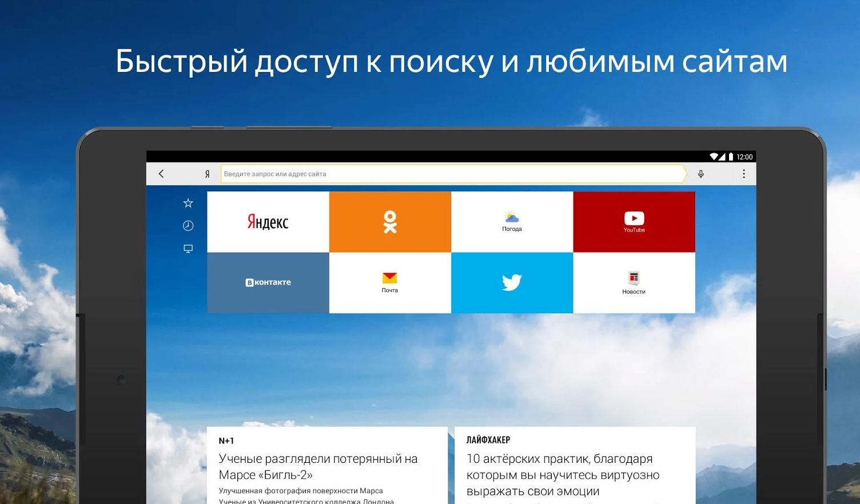
Task: Tap the cellular signal status icon
Action: click(722, 157)
